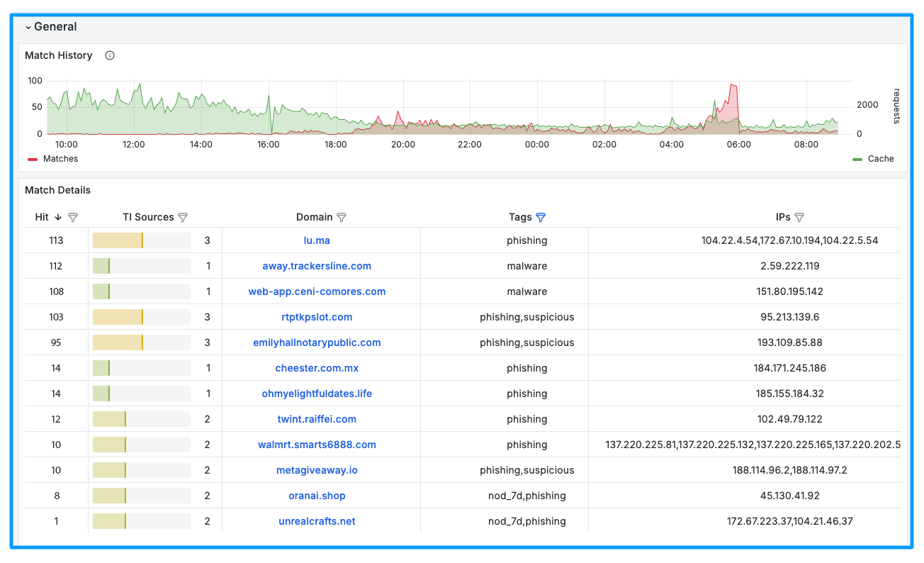
Task: Click the Hit sort arrow to reverse ordering
Action: tap(59, 218)
